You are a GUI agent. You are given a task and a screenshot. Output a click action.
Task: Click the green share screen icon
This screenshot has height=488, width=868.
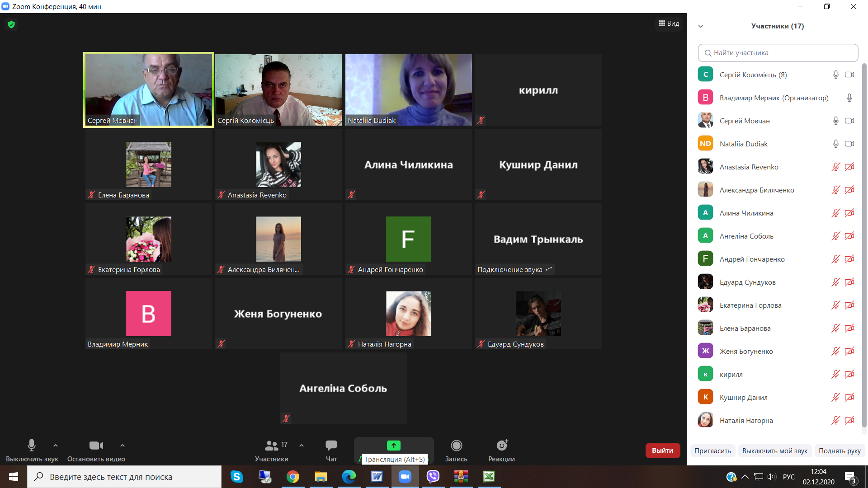pyautogui.click(x=393, y=446)
